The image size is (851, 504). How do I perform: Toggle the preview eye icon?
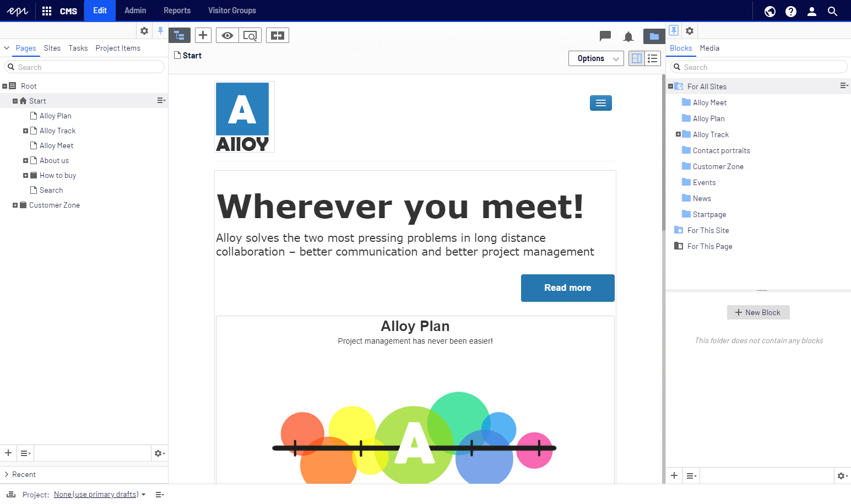point(227,35)
